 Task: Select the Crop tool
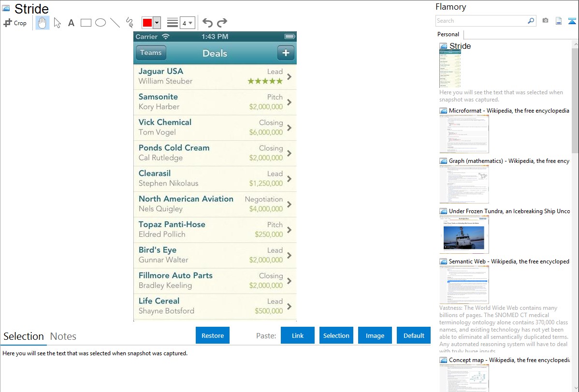[x=15, y=23]
